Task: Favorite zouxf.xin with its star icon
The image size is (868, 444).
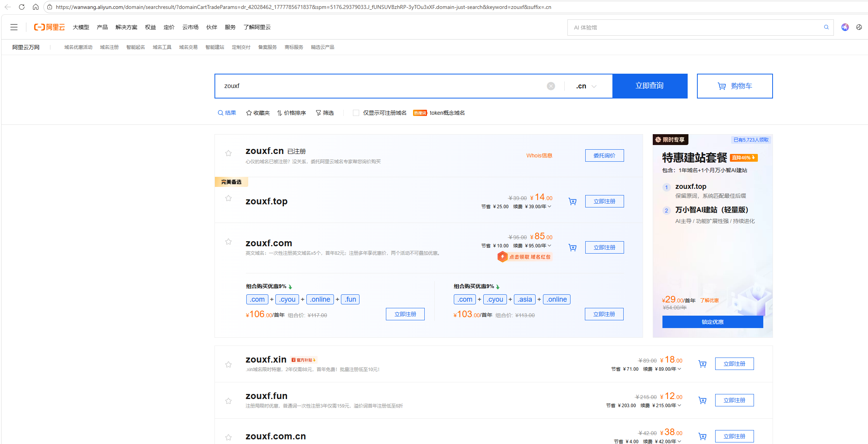Action: [228, 365]
